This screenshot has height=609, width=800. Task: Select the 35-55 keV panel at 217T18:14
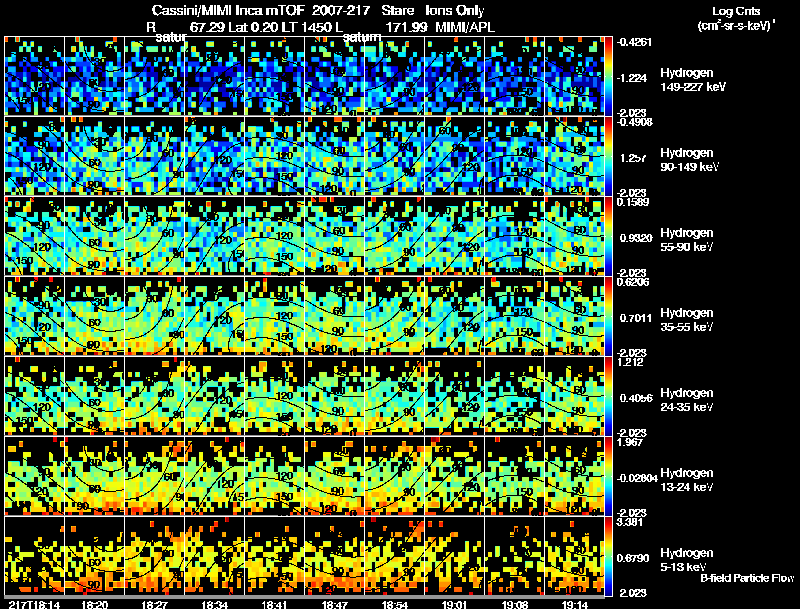pyautogui.click(x=34, y=316)
